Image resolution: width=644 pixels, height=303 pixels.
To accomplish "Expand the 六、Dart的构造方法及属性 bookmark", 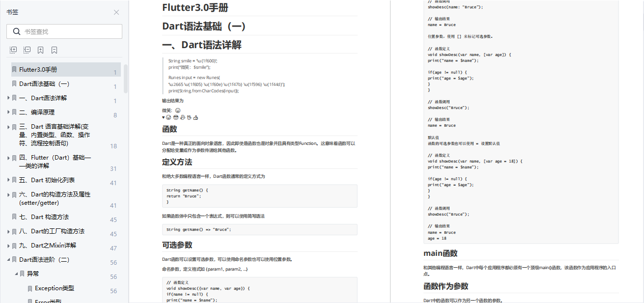I will [8, 194].
